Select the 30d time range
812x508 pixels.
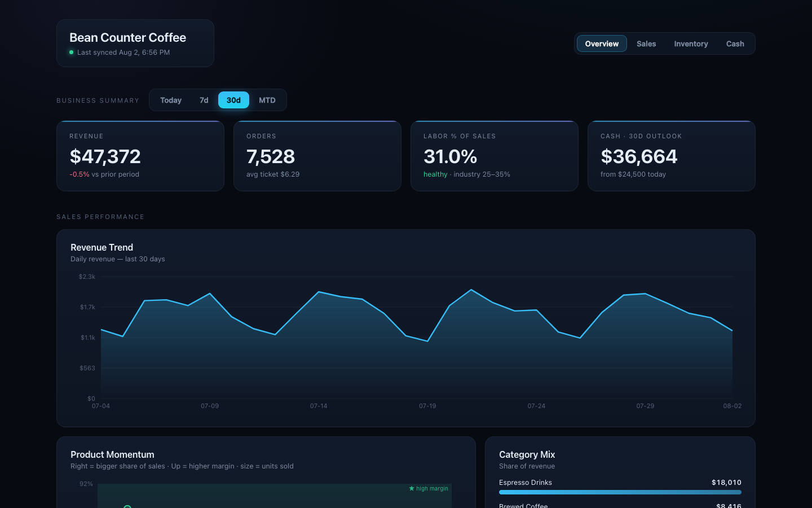[233, 100]
